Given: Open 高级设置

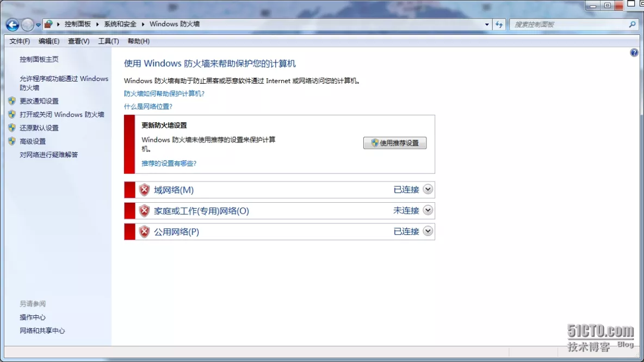Looking at the screenshot, I should 33,142.
